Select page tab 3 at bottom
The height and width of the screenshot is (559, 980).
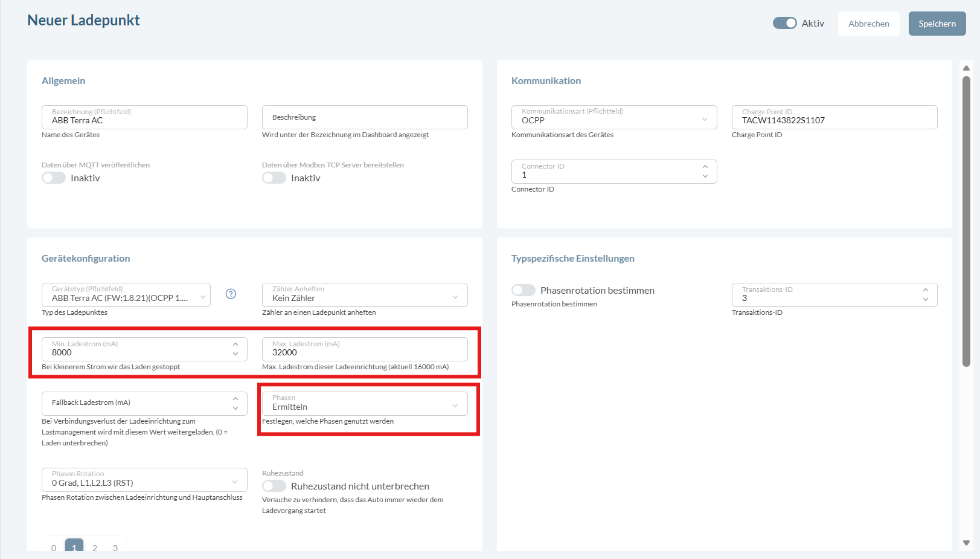(115, 548)
